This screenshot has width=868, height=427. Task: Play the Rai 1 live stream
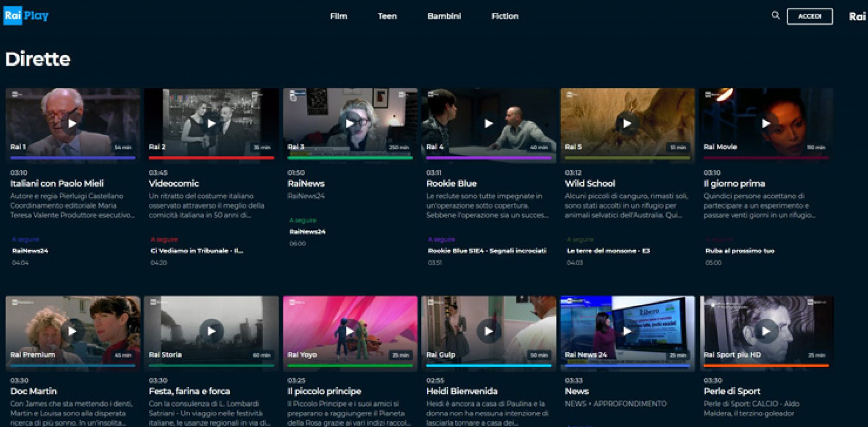pos(72,123)
